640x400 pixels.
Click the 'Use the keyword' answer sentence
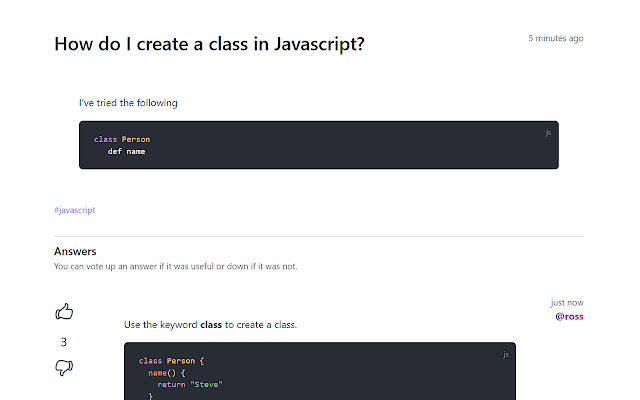[161, 325]
